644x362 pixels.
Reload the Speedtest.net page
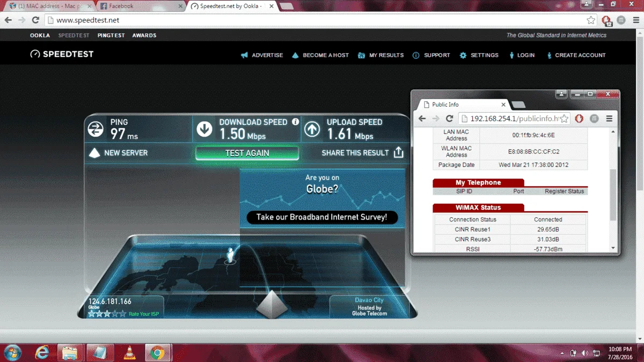point(35,20)
